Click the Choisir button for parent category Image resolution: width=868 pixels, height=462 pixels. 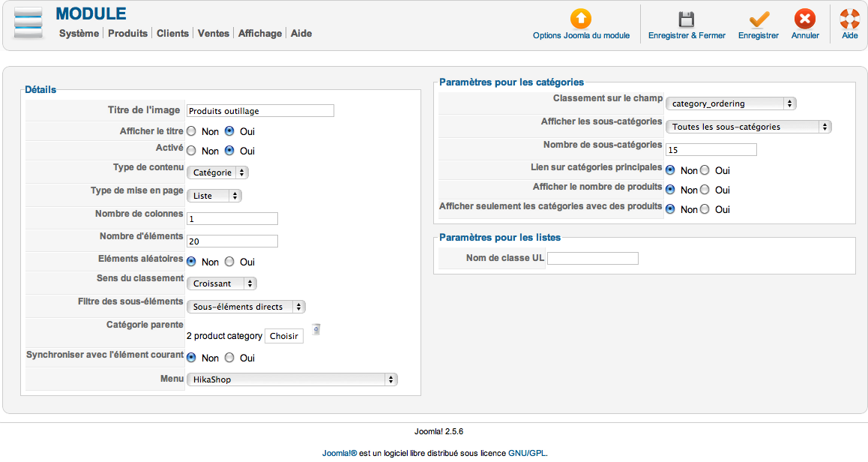point(284,336)
